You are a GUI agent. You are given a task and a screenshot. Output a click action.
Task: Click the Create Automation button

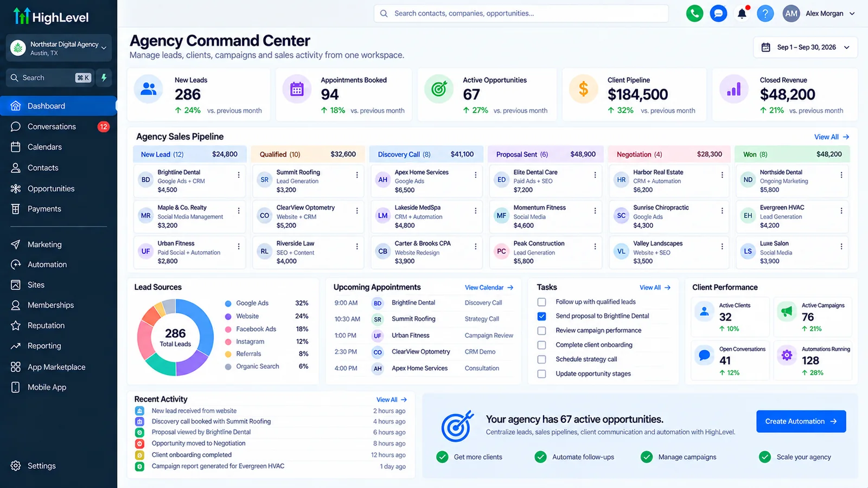click(801, 421)
